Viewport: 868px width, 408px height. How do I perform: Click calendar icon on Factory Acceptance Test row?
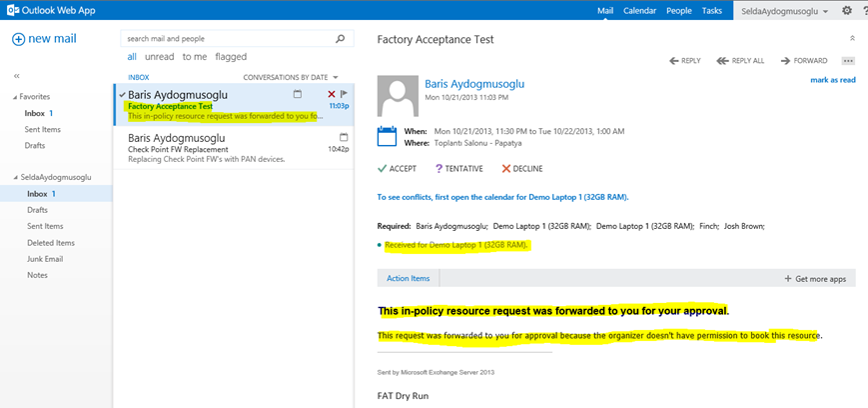298,94
